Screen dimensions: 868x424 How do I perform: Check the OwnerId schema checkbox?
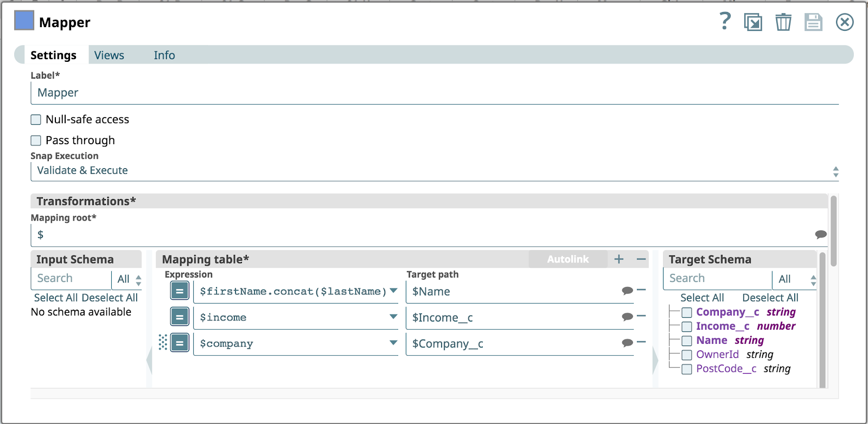tap(687, 355)
